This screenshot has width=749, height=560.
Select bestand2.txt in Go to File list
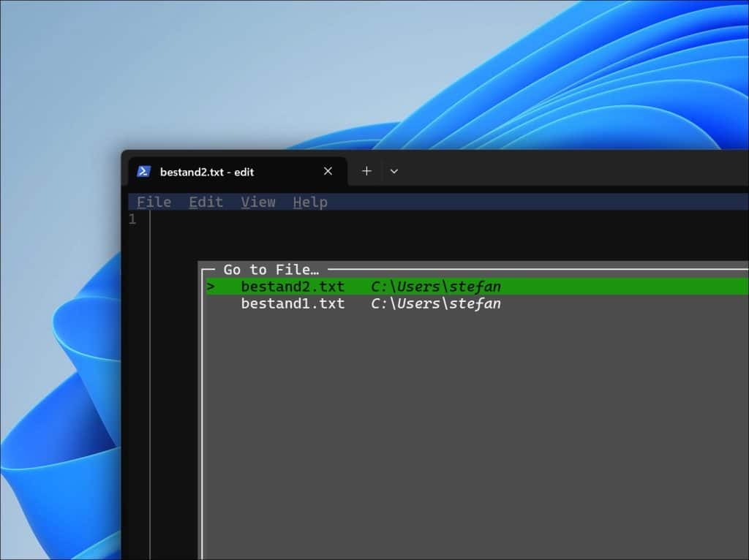click(477, 287)
